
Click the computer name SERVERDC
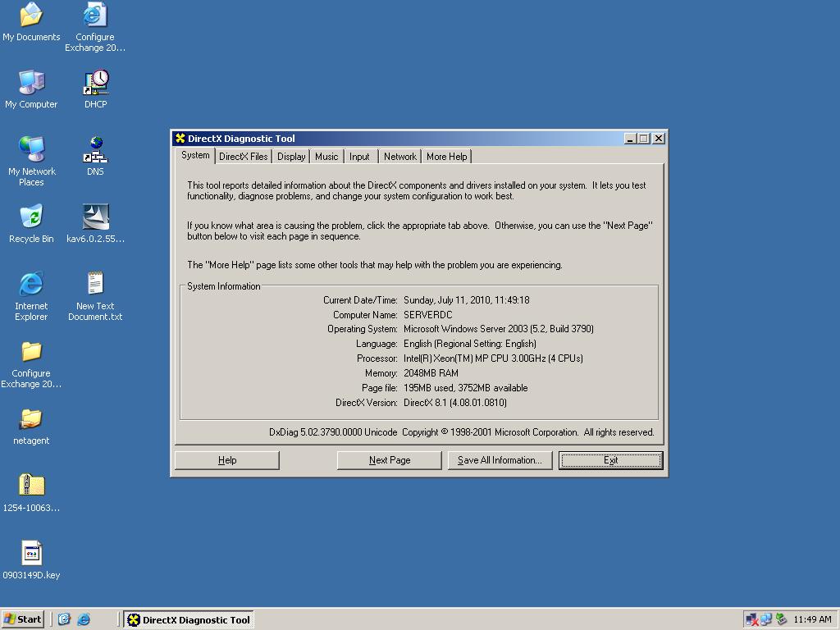click(x=428, y=314)
